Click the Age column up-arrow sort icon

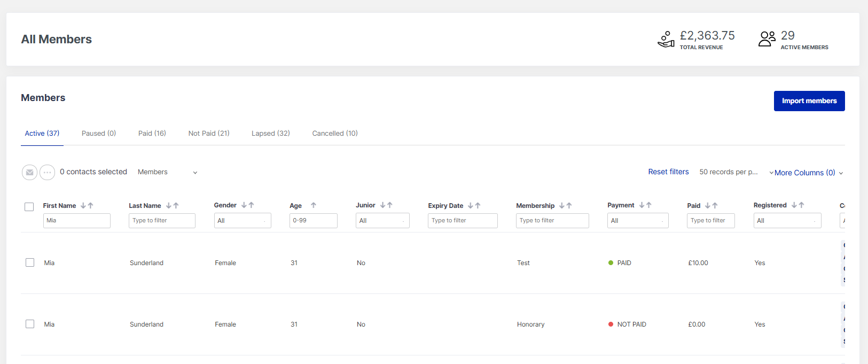pyautogui.click(x=314, y=205)
